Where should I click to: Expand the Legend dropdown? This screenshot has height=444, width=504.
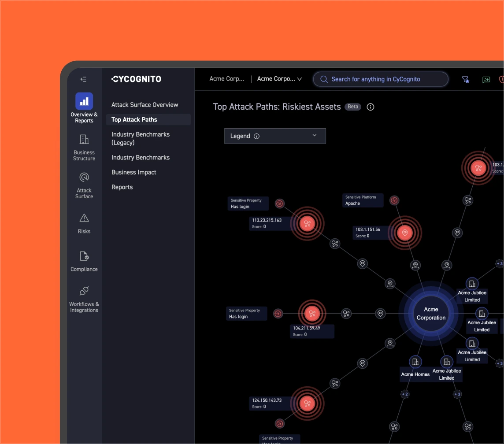pos(275,136)
